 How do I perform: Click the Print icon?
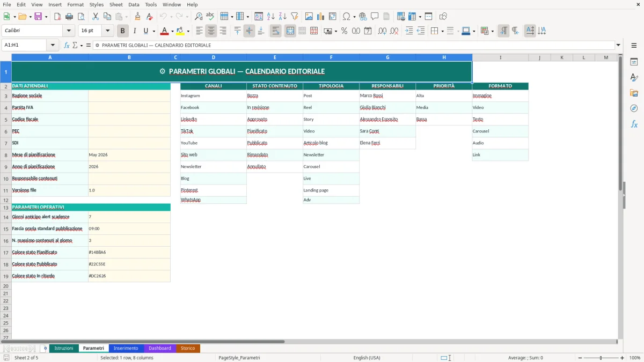point(69,17)
